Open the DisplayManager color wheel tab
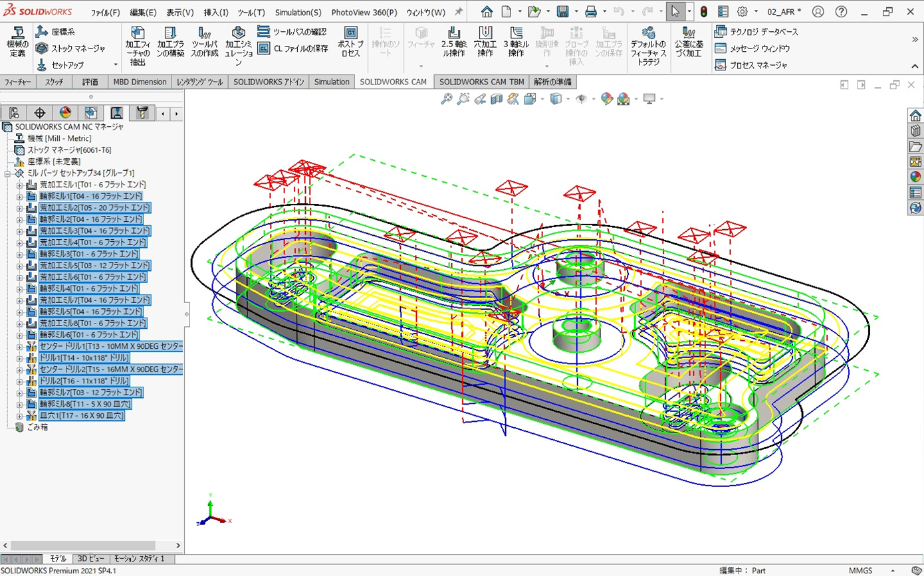The image size is (924, 576). tap(65, 112)
